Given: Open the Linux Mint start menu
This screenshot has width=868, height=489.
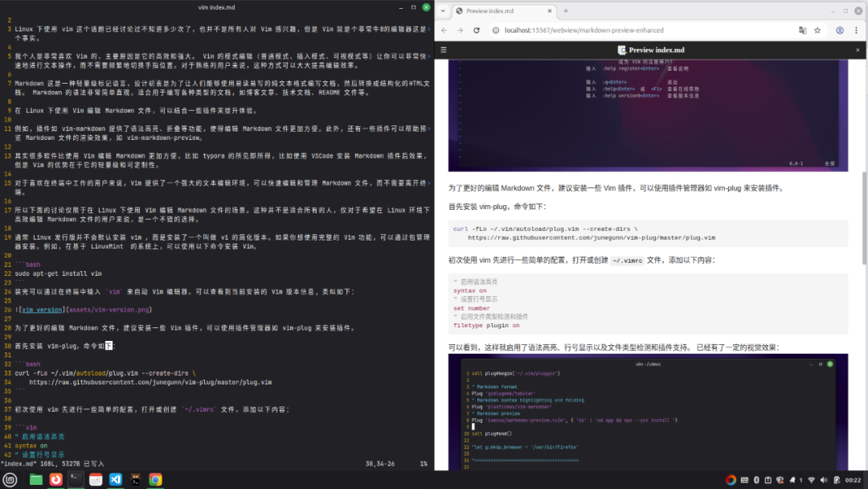Looking at the screenshot, I should coord(10,479).
